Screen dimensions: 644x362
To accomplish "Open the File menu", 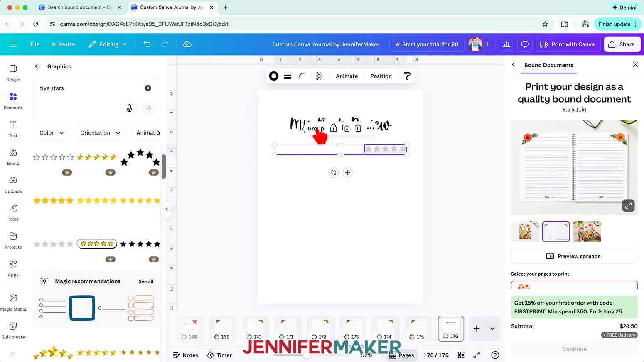I will point(35,44).
